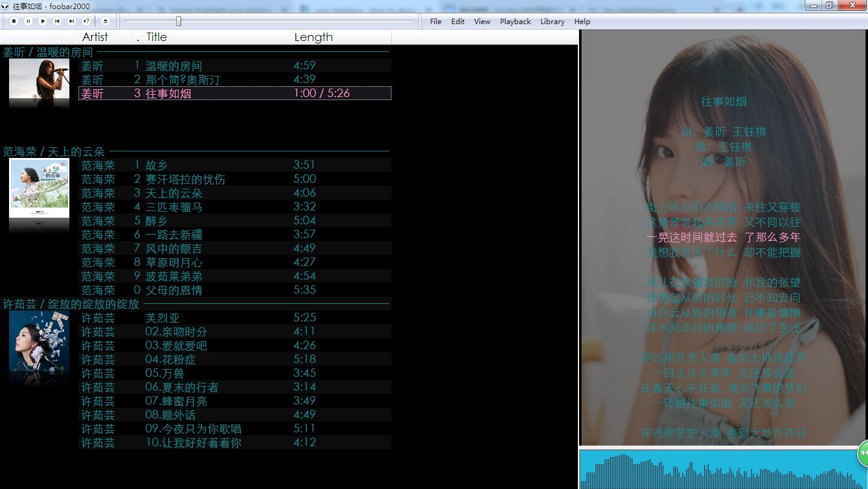Click the lyric line 风儿在吹着我的脸
The height and width of the screenshot is (489, 868).
(x=691, y=283)
